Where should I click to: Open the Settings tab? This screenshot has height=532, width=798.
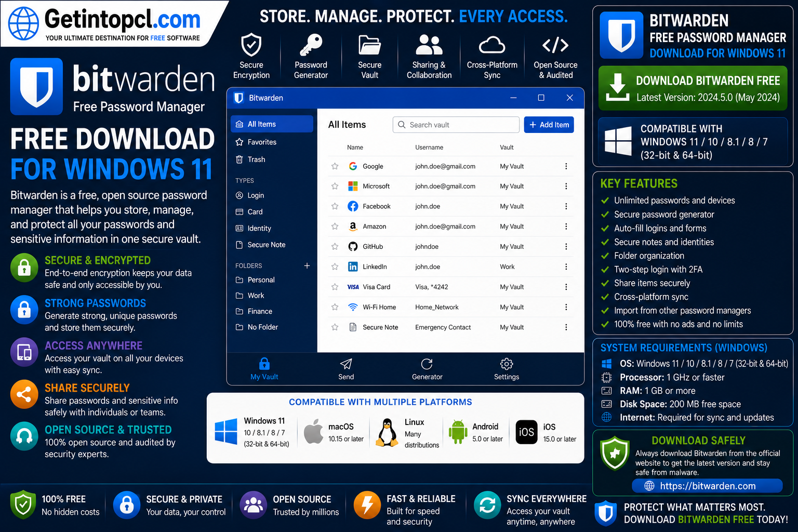[x=507, y=369]
